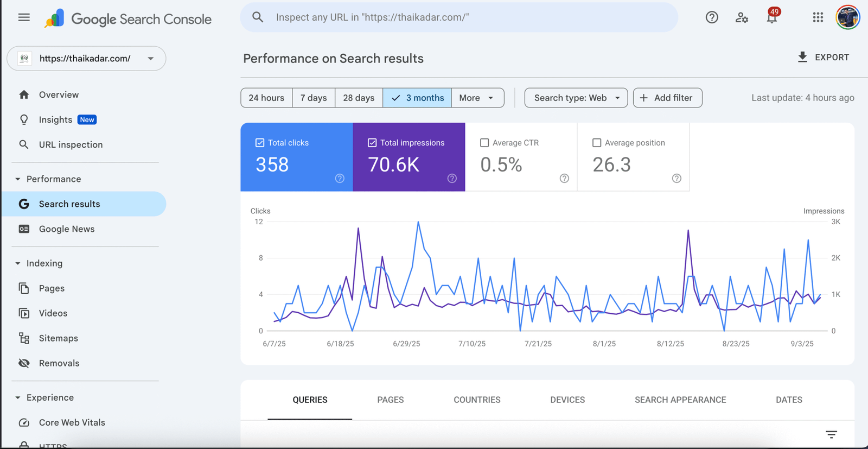Select the 28 days date range

coord(359,98)
